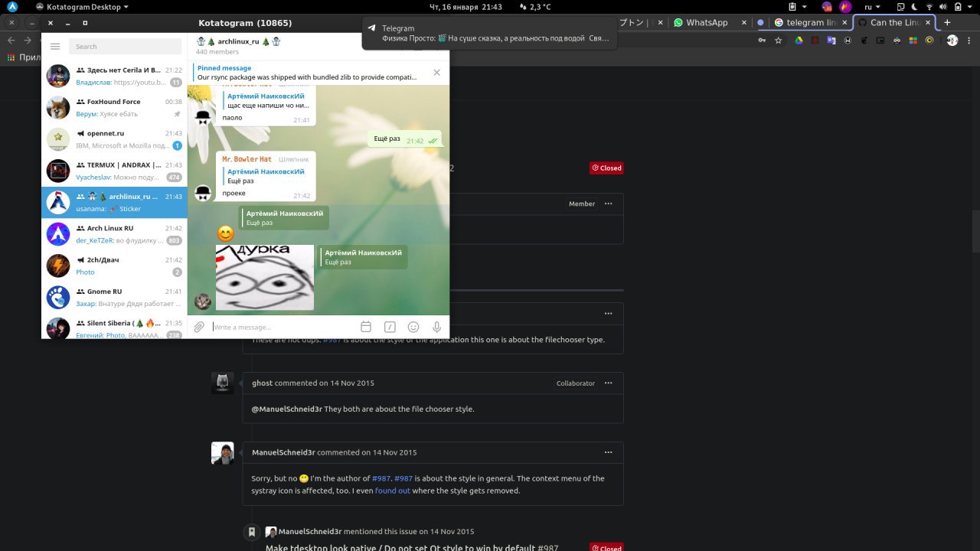Open the Kotatogram hamburger main menu
This screenshot has height=551, width=980.
(x=55, y=47)
